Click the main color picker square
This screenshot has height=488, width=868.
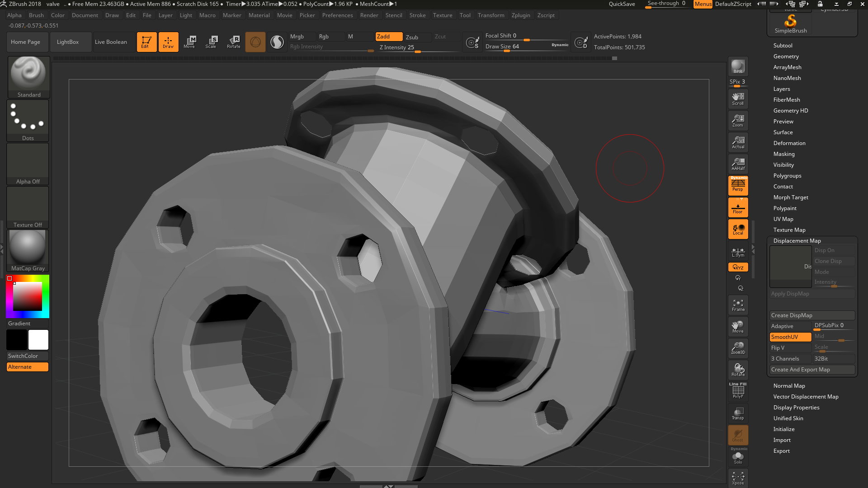coord(28,296)
